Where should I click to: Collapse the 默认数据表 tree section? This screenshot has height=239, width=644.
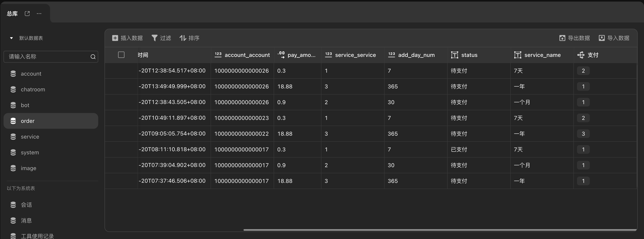[x=11, y=38]
